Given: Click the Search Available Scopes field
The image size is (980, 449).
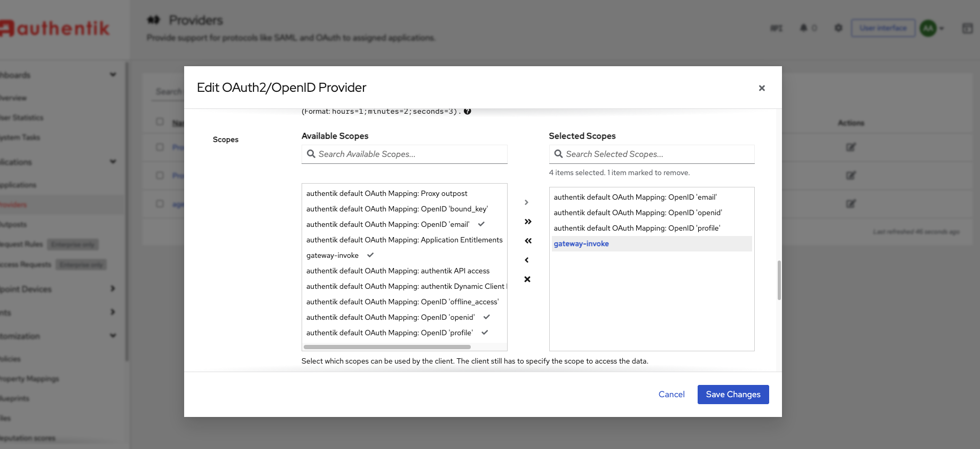Looking at the screenshot, I should point(404,154).
